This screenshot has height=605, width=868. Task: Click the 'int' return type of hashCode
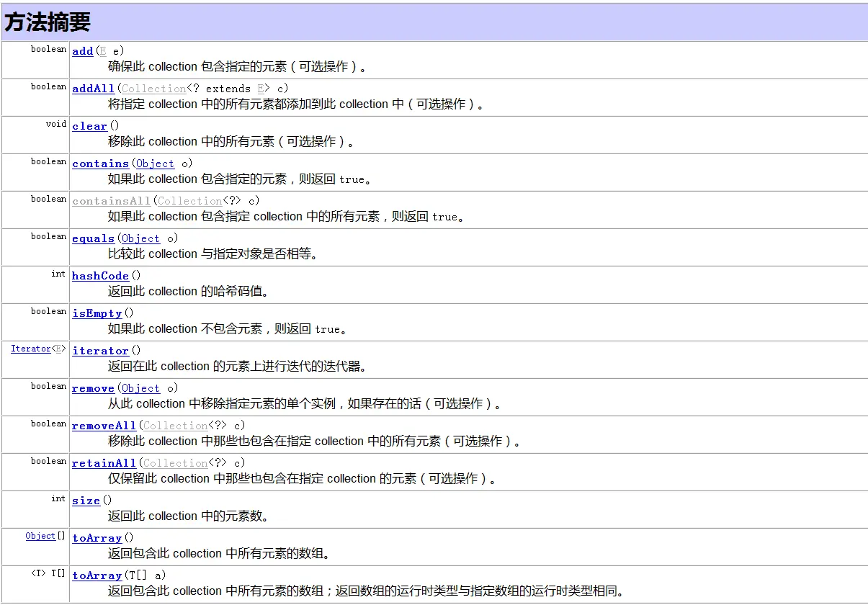click(x=59, y=274)
